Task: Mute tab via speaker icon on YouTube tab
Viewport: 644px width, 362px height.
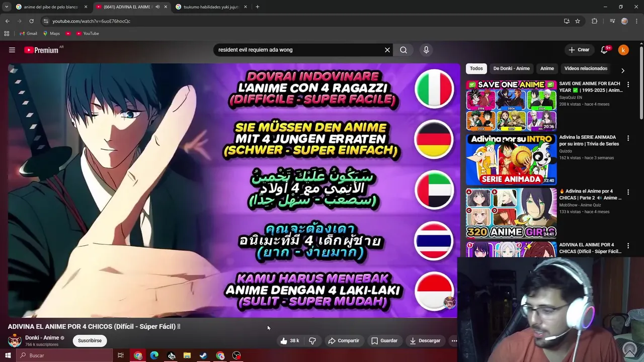Action: 157,7
